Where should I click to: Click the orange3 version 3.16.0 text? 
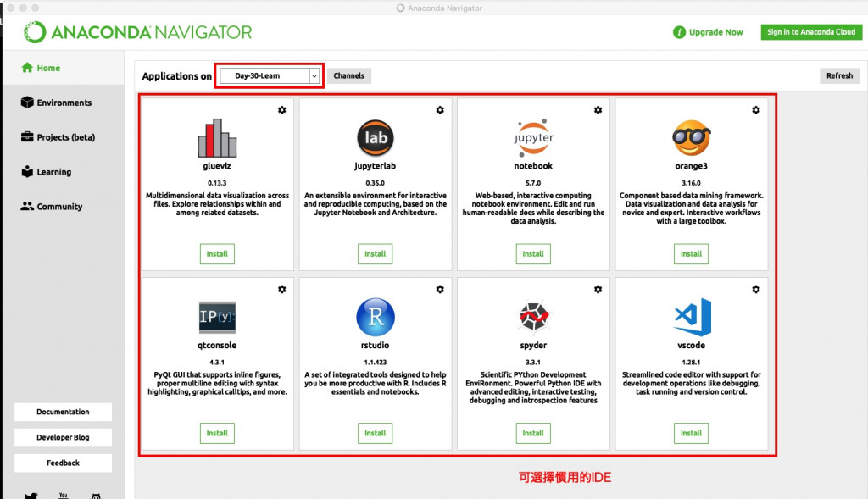click(692, 183)
